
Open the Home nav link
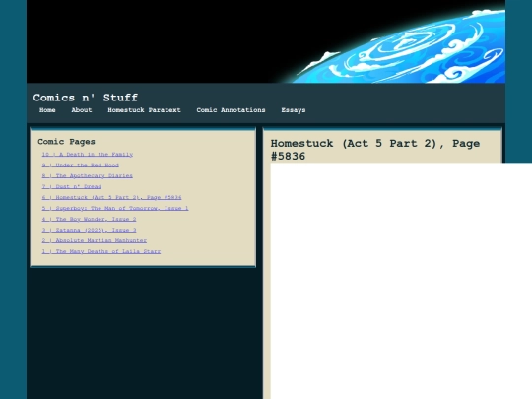[47, 110]
